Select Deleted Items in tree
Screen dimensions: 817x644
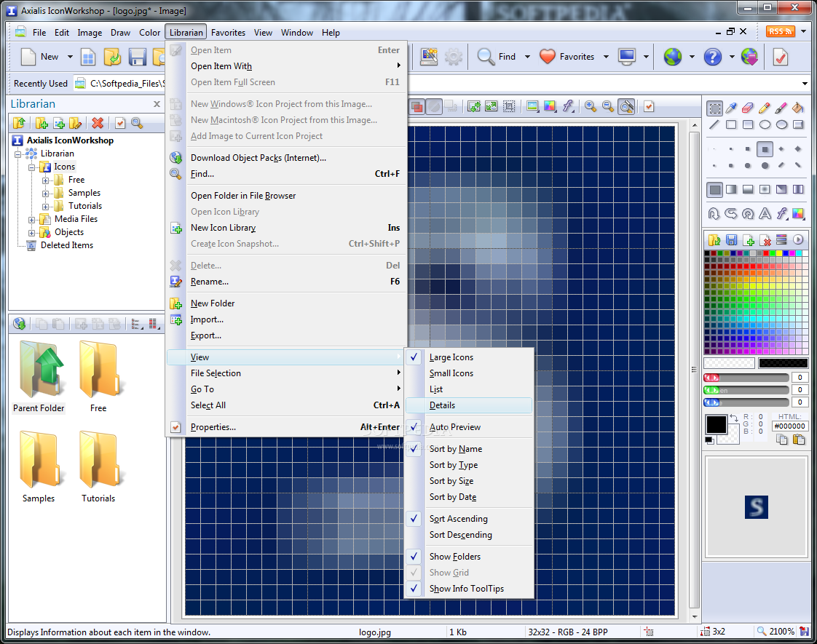point(67,245)
